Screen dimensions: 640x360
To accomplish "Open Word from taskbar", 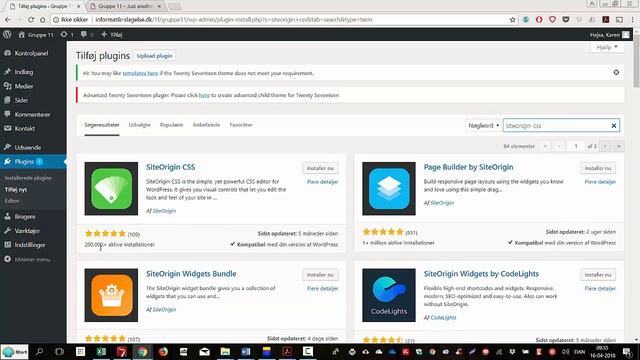I will point(245,351).
